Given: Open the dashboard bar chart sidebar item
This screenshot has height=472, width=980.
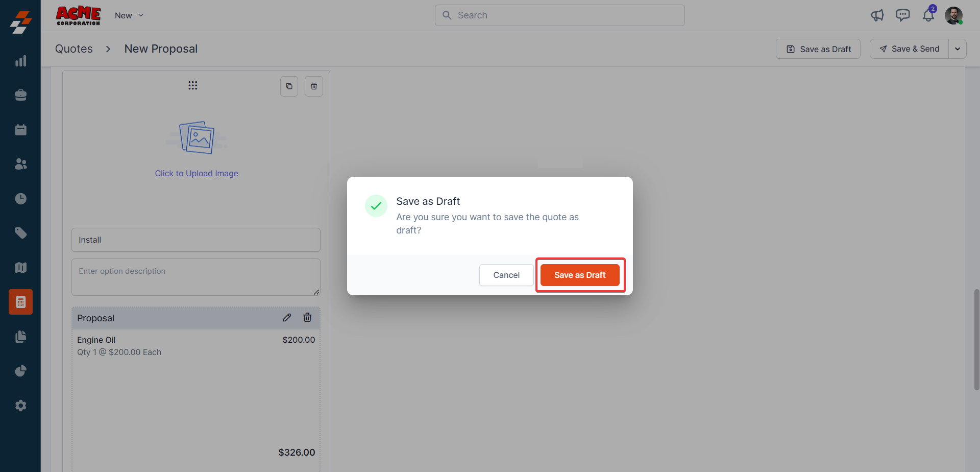Looking at the screenshot, I should pos(20,61).
